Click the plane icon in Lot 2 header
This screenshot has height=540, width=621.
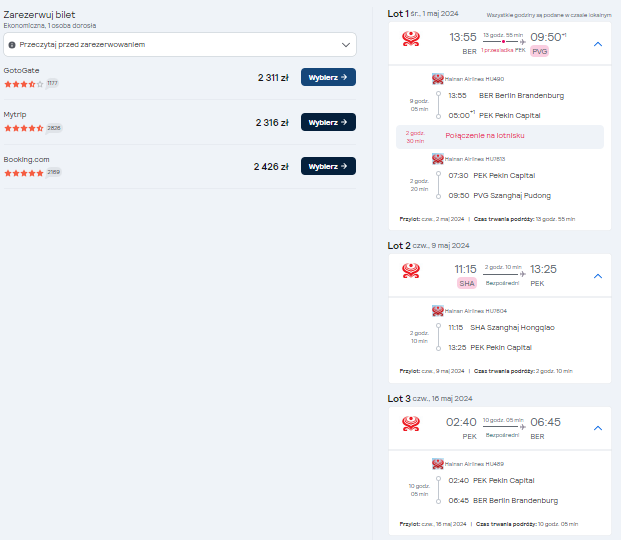[523, 274]
